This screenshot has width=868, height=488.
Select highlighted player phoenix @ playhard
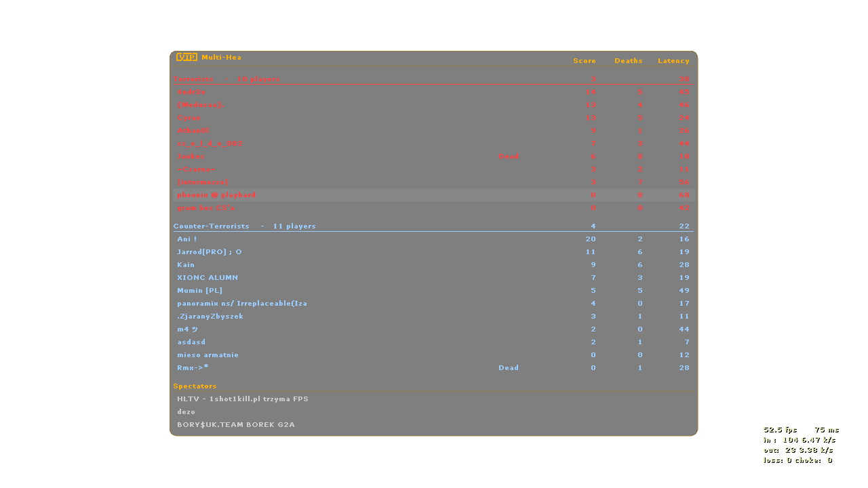[x=216, y=195]
